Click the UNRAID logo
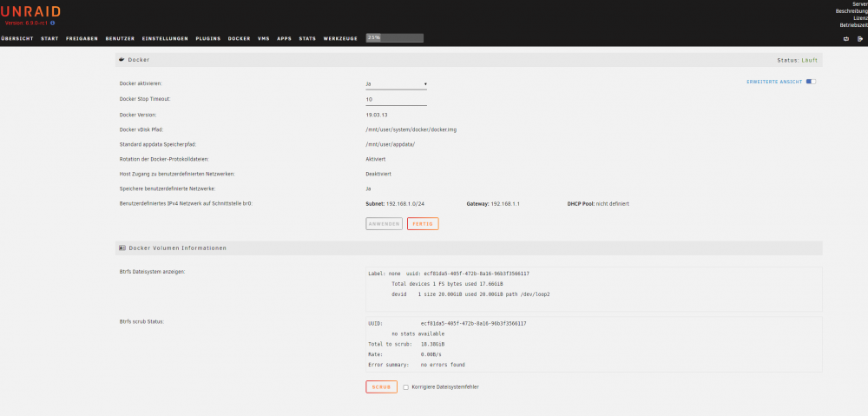This screenshot has height=416, width=868. click(x=30, y=11)
